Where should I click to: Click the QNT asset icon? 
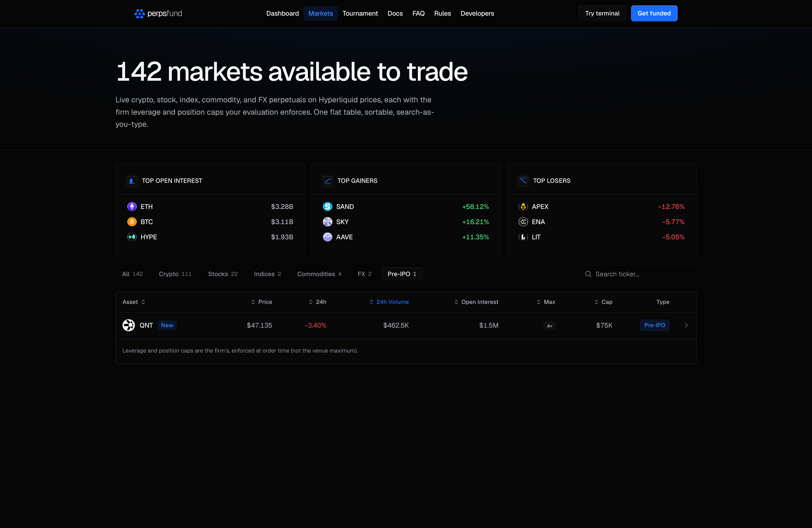129,325
